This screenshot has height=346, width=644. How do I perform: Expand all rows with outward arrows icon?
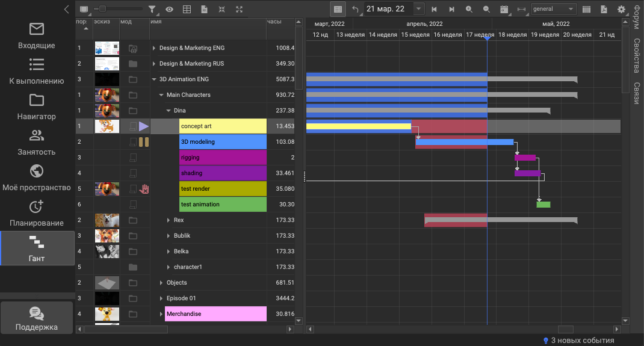tap(240, 9)
